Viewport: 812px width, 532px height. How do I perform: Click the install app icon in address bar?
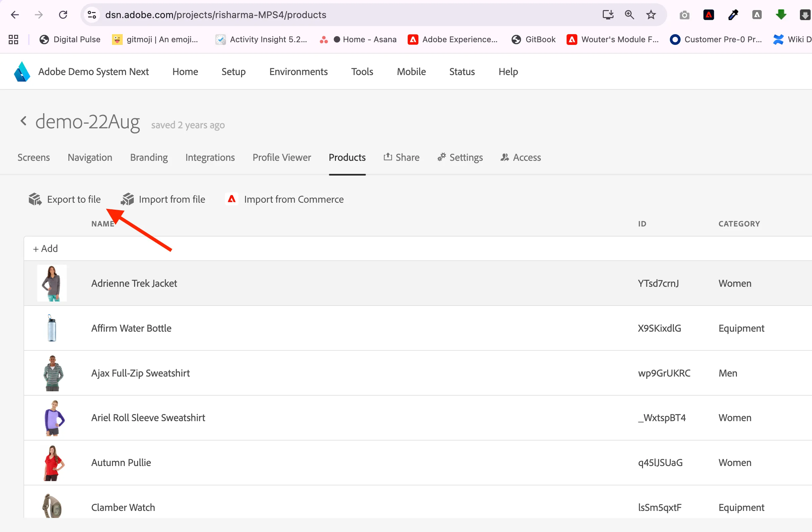(x=607, y=15)
